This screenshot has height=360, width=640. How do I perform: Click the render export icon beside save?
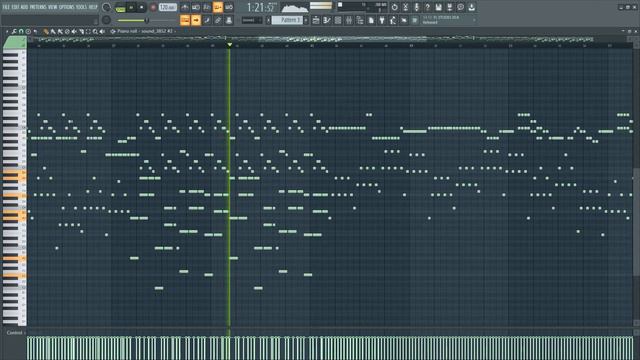point(449,7)
